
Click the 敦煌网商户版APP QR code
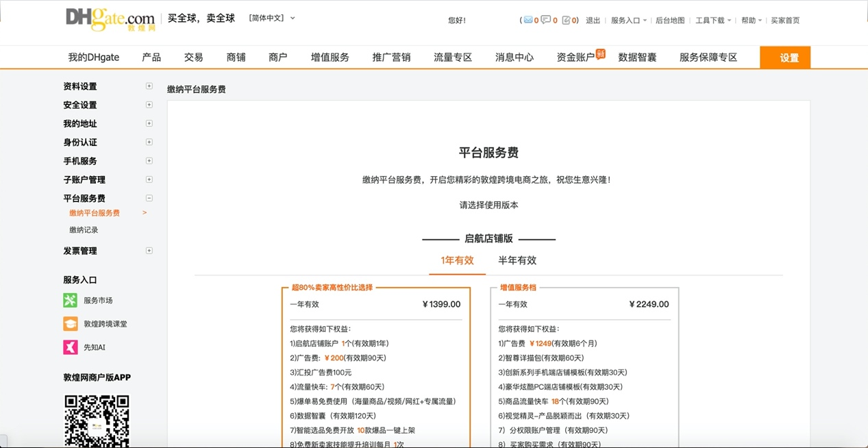point(97,421)
